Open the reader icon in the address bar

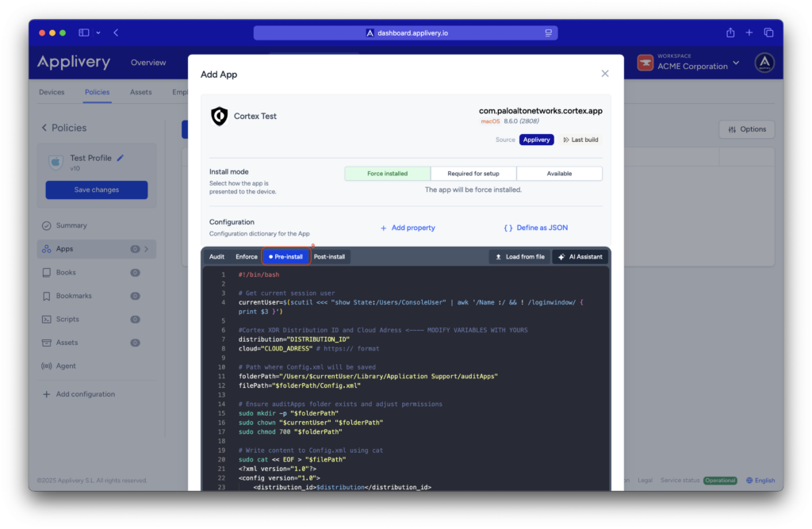[x=549, y=33]
